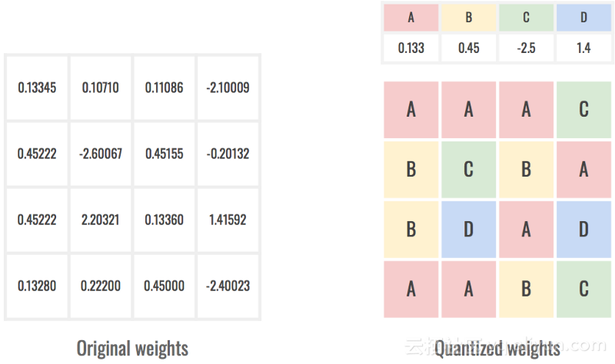Click the -2.40023 weight cell

pyautogui.click(x=228, y=286)
